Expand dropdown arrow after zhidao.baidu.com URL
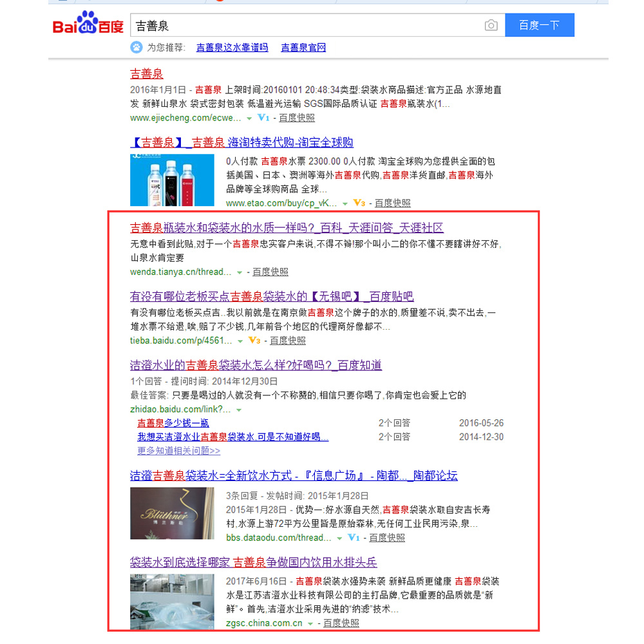This screenshot has height=644, width=644. pyautogui.click(x=239, y=410)
